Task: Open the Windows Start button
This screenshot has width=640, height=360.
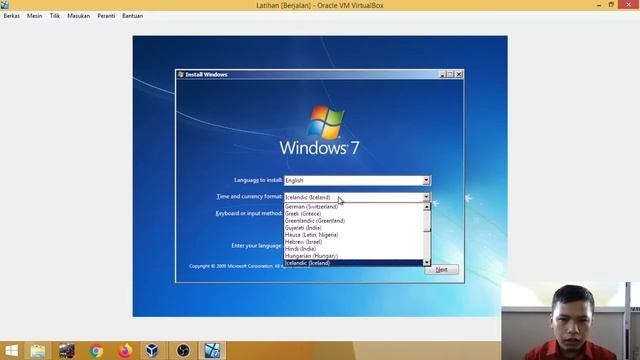Action: tap(11, 351)
